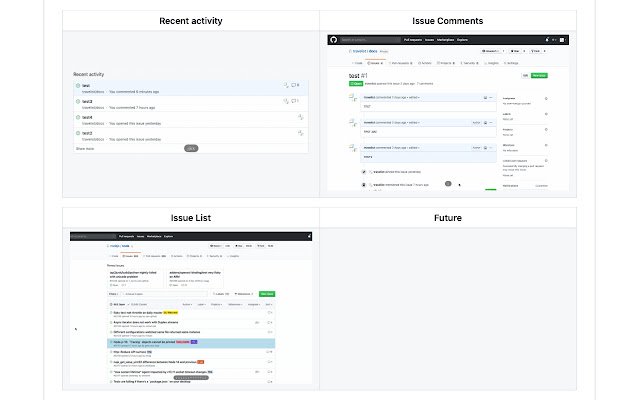Open notifications bell in Issue Comments screenshot
Screen dimensions: 640x400
click(x=547, y=40)
